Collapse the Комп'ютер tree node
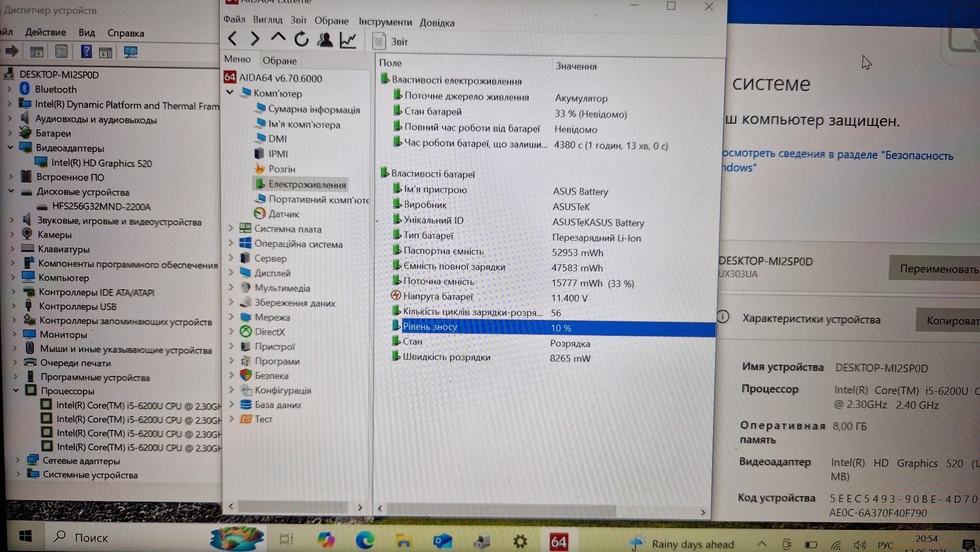 tap(230, 93)
